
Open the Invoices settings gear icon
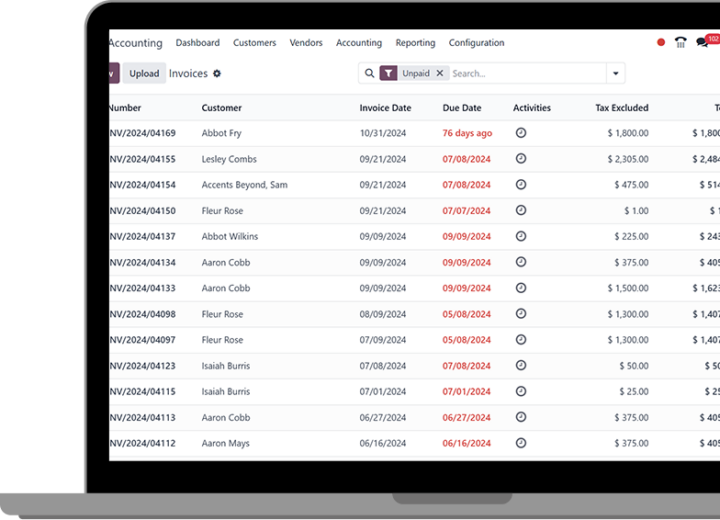217,73
